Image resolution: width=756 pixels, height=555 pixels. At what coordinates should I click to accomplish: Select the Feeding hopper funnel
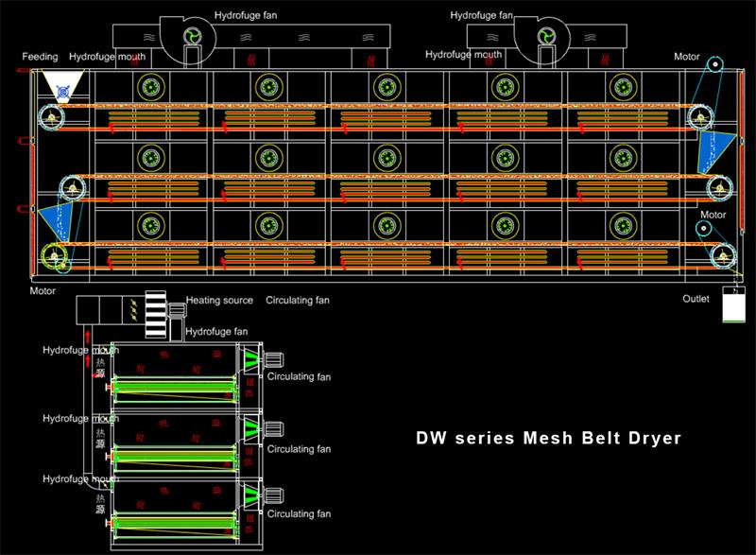click(x=61, y=87)
